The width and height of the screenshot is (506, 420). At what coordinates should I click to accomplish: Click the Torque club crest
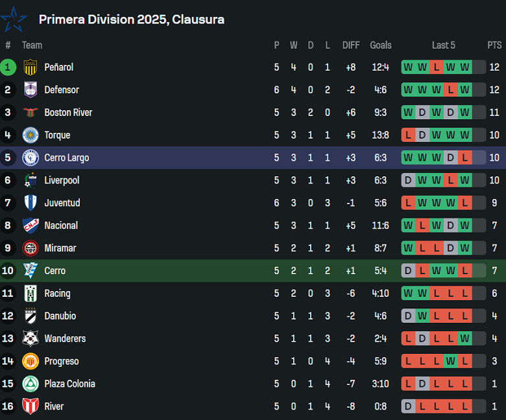30,135
